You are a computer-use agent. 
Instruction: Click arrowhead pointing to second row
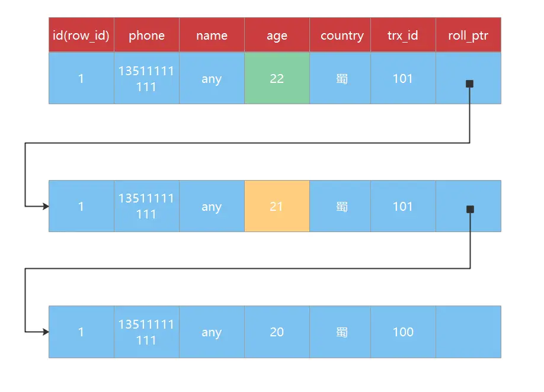click(x=46, y=206)
